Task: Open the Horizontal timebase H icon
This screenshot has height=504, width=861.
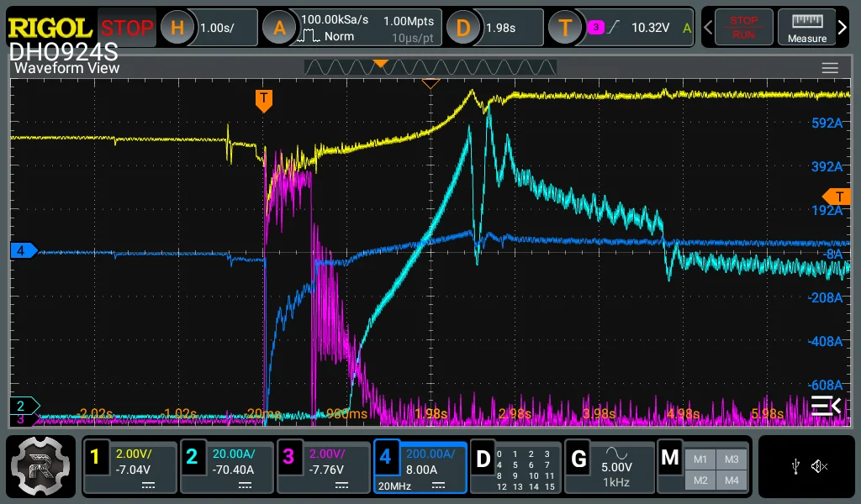Action: 177,28
